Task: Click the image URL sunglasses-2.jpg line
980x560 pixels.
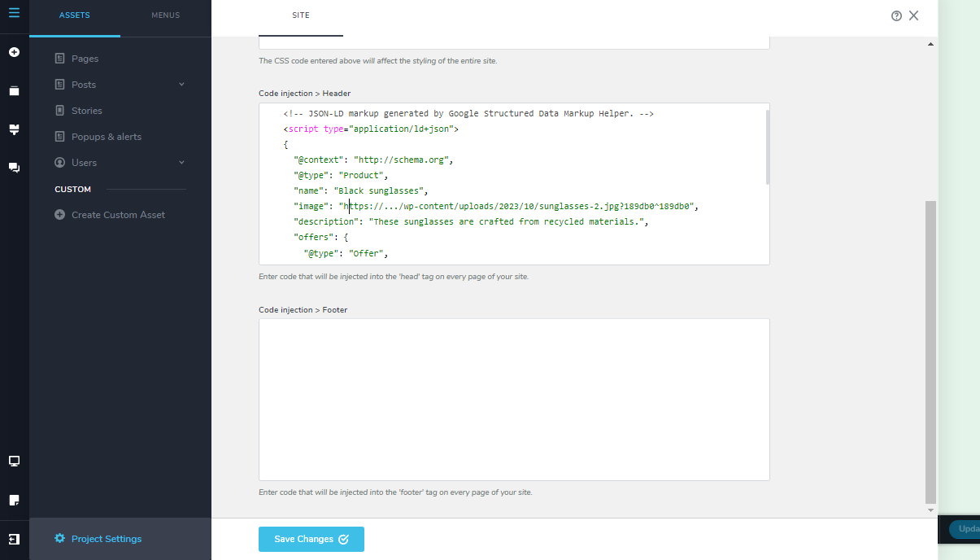Action: 496,206
